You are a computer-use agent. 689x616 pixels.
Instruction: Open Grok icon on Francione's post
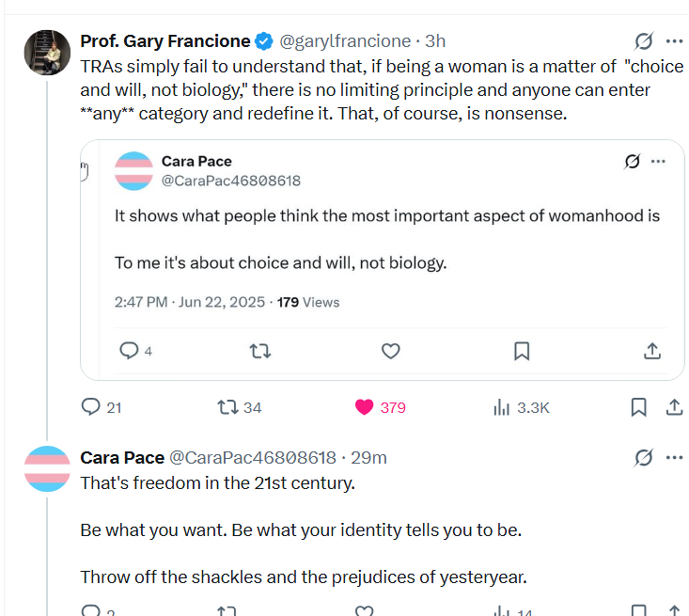point(644,41)
